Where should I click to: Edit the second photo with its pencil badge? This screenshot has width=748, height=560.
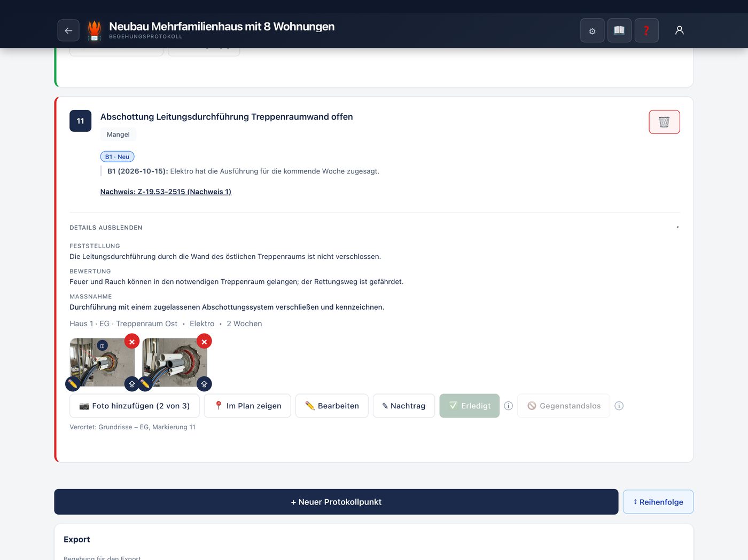pos(145,383)
